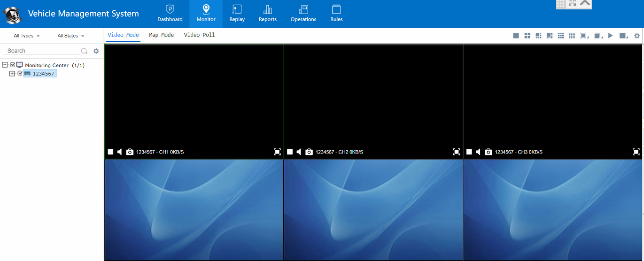Click the expand-arrows icon in top floating bar
Viewport: 644px width, 261px height.
point(572,3)
